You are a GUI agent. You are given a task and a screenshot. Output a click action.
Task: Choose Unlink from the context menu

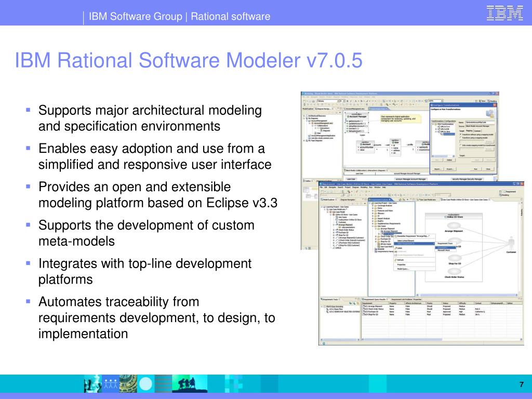[x=415, y=248]
